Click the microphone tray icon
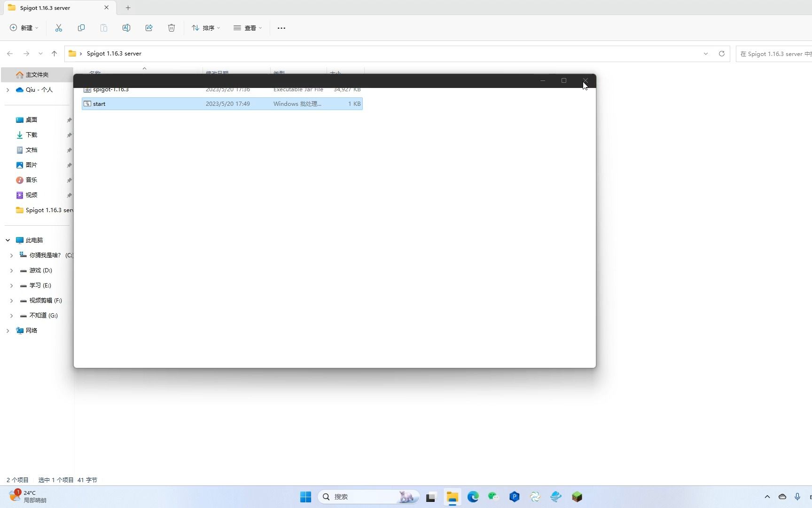 pyautogui.click(x=797, y=497)
